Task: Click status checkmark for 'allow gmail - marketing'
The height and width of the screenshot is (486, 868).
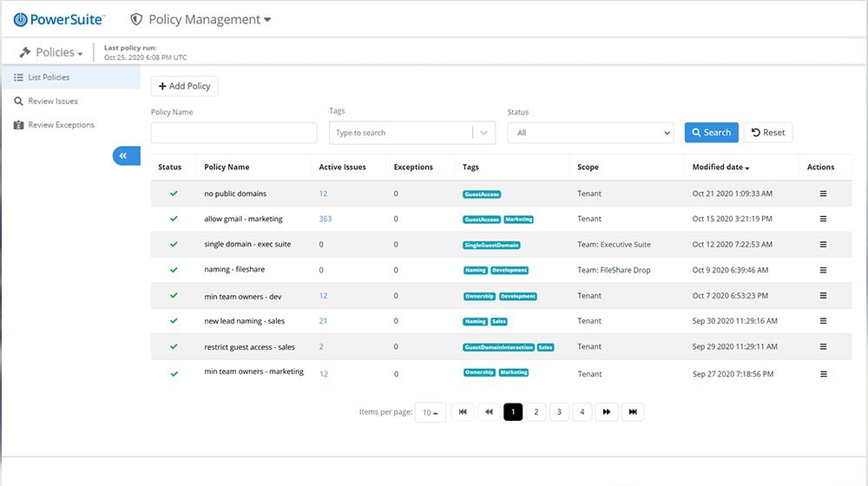Action: tap(174, 219)
